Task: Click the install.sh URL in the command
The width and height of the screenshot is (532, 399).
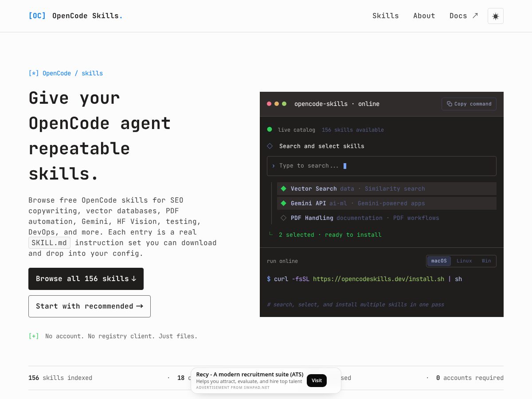Action: pyautogui.click(x=379, y=279)
